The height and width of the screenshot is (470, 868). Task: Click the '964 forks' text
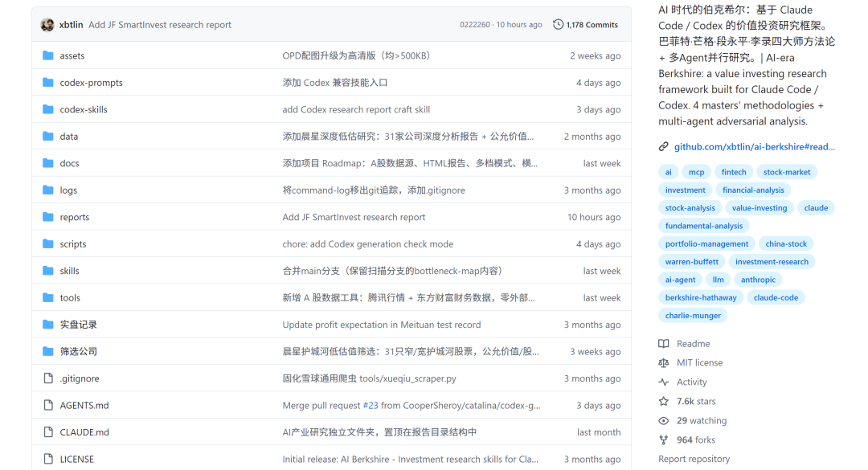(x=696, y=440)
